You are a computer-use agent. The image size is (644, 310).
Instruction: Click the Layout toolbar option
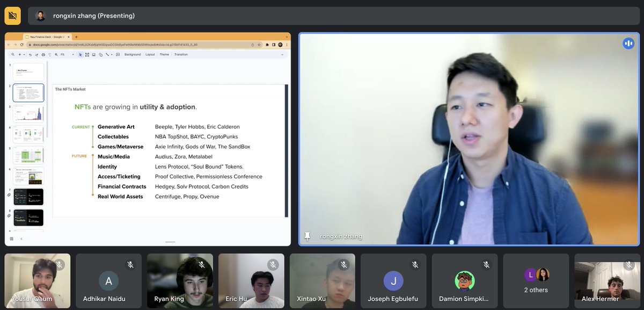coord(150,54)
